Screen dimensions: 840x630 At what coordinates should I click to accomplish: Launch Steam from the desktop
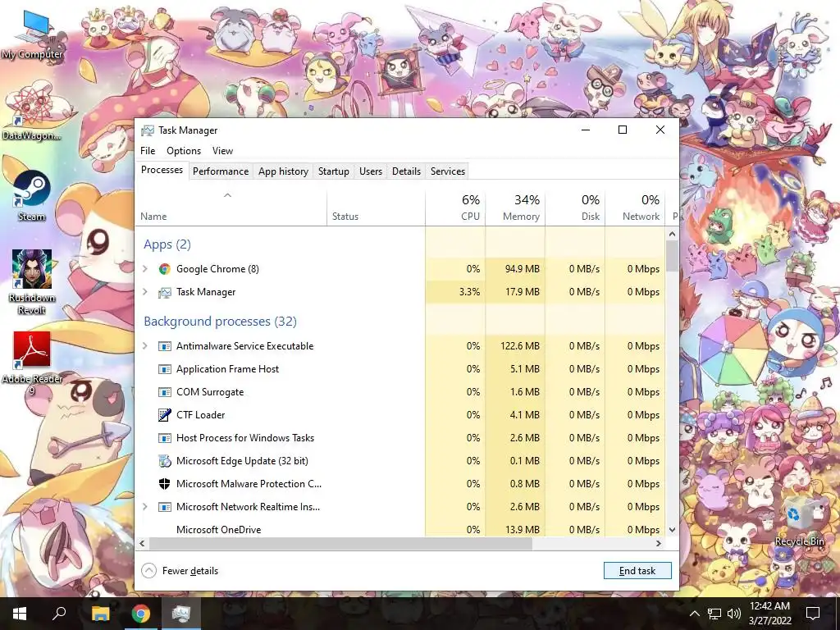32,195
